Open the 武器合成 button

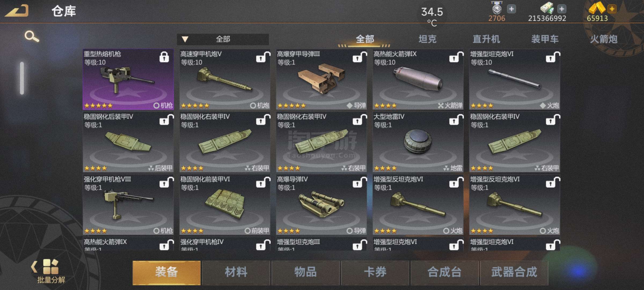514,273
